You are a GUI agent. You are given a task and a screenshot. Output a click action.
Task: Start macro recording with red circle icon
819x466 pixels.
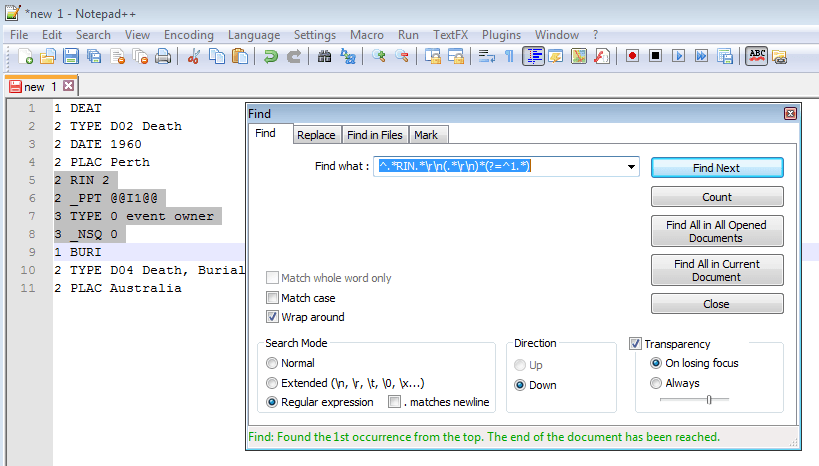click(632, 57)
